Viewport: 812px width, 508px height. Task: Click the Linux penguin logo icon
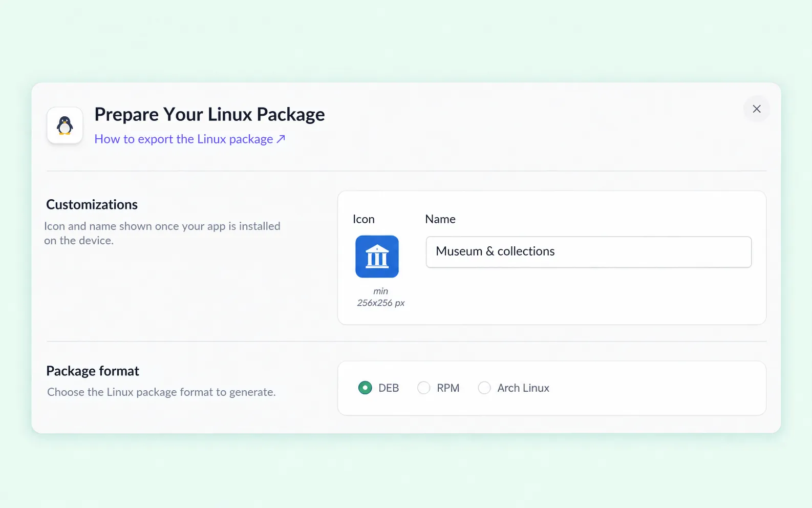pyautogui.click(x=65, y=125)
